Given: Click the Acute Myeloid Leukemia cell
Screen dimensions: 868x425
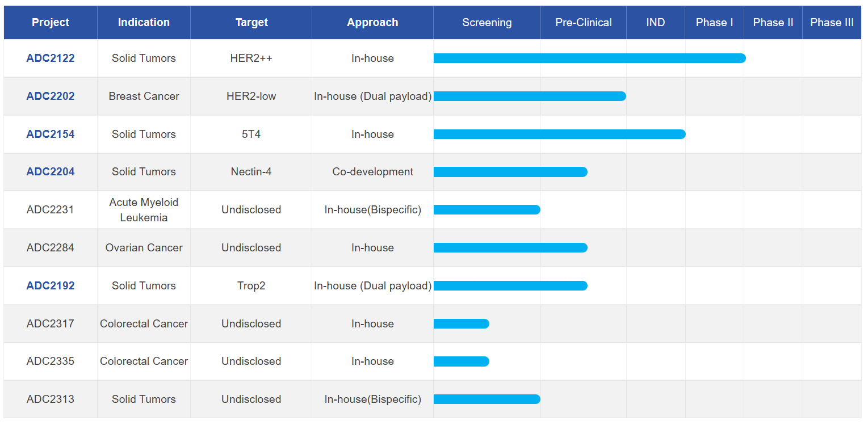Looking at the screenshot, I should coord(144,209).
